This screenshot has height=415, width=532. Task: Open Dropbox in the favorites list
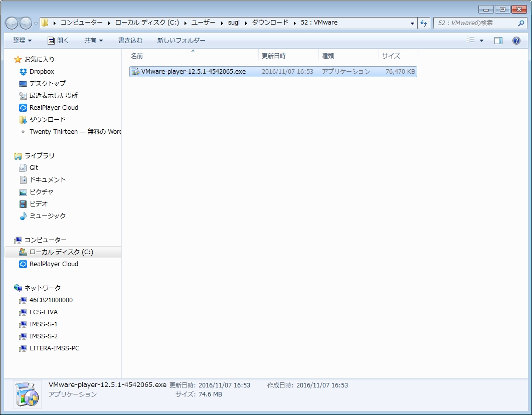click(x=42, y=72)
